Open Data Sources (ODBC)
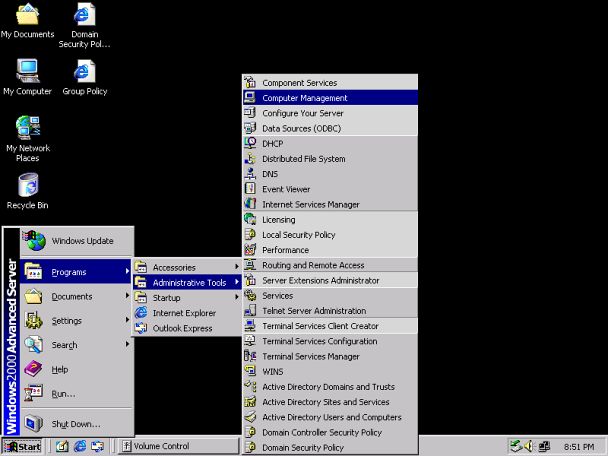This screenshot has width=608, height=456. [x=330, y=128]
